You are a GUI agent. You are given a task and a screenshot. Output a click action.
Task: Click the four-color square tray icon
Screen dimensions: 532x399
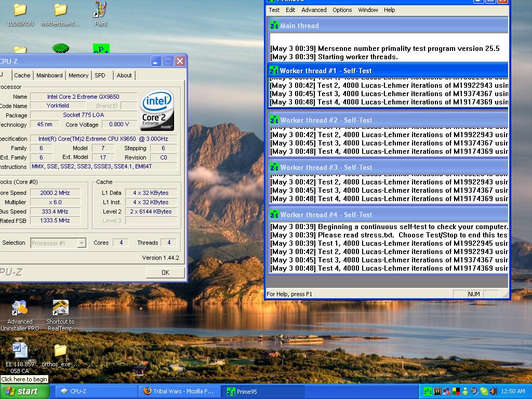(456, 392)
